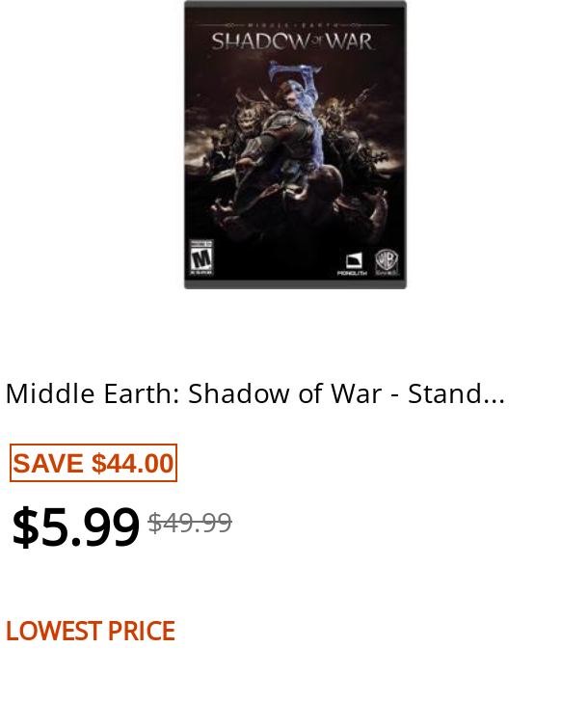588x702 pixels.
Task: Select the $5.99 sale price
Action: point(75,526)
